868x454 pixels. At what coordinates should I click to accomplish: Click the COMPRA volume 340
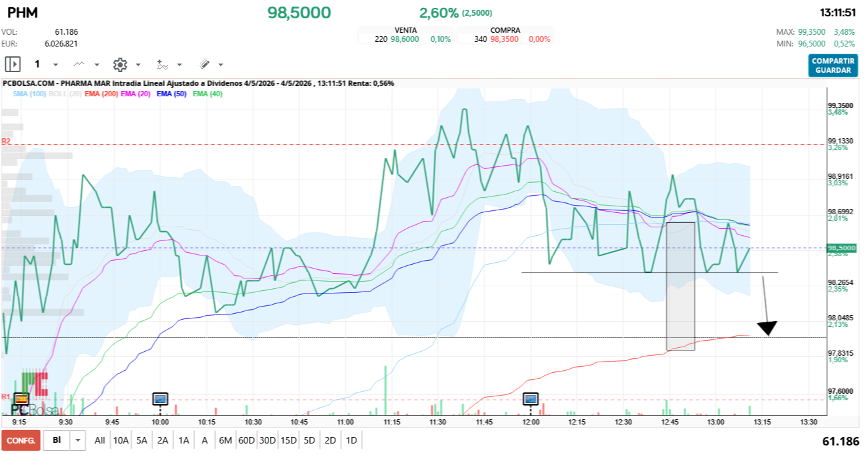click(x=480, y=39)
